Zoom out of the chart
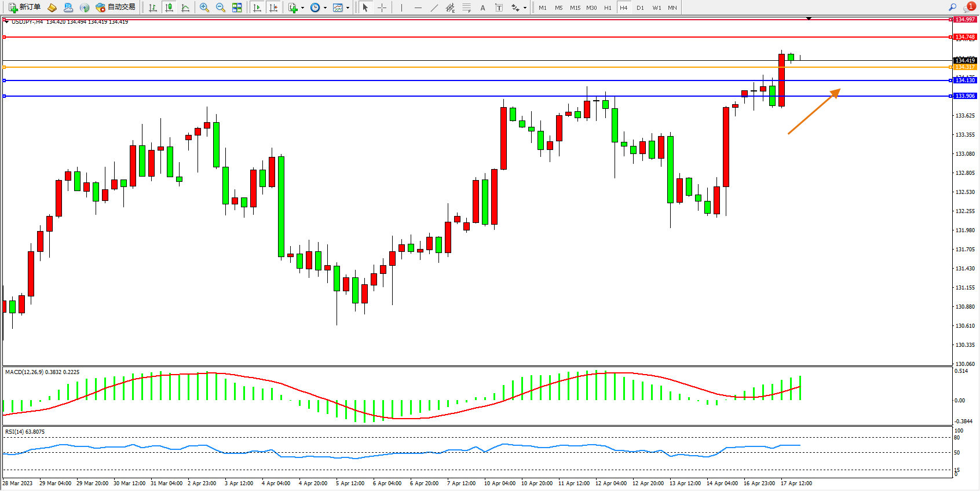Viewport: 980px width, 491px height. [221, 8]
